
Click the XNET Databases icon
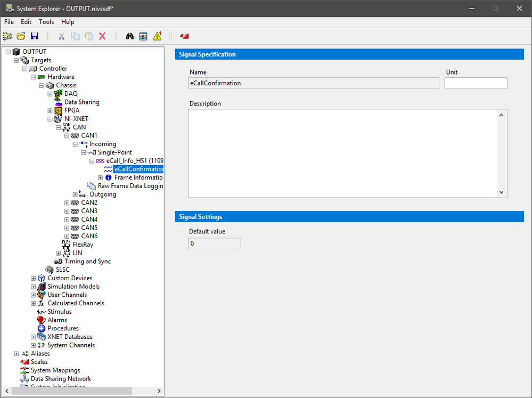42,337
